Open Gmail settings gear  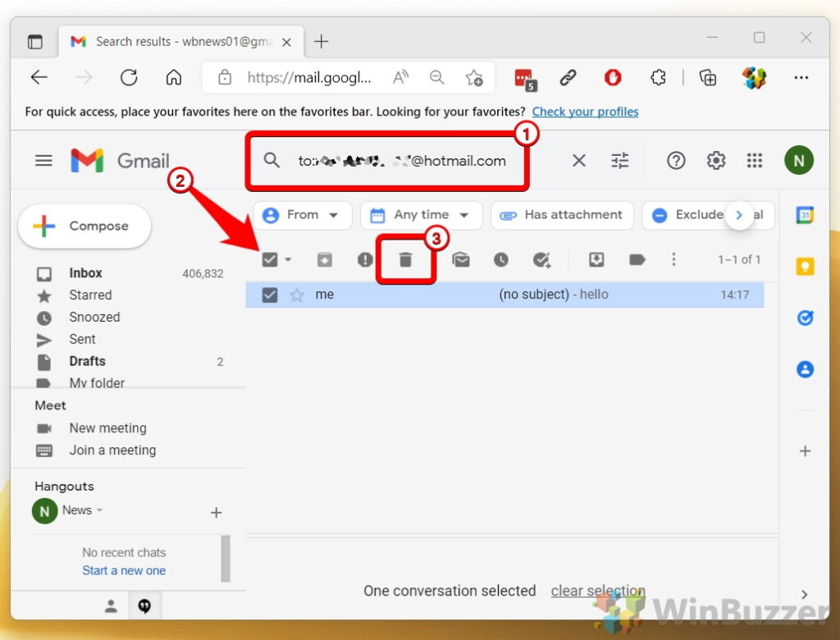(715, 160)
